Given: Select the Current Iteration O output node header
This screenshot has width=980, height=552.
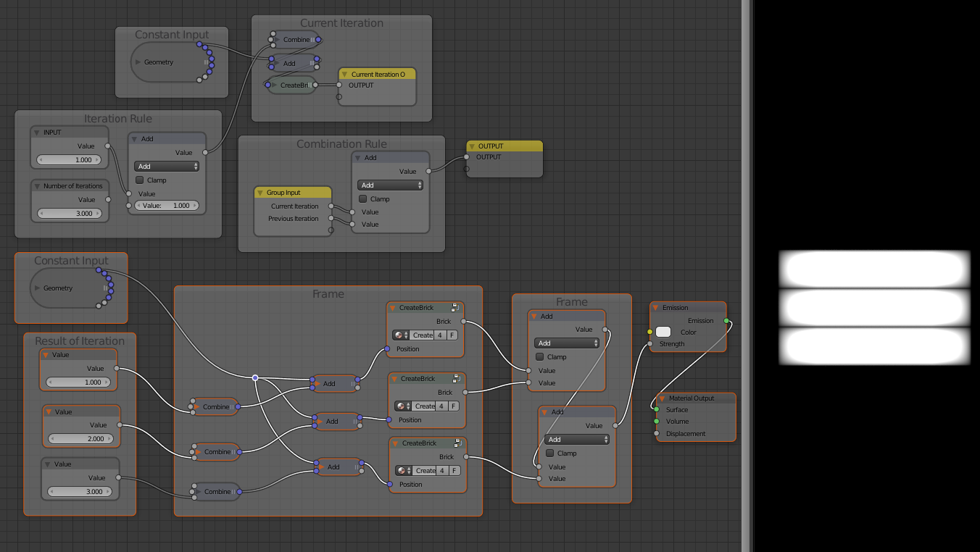Looking at the screenshot, I should tap(377, 74).
